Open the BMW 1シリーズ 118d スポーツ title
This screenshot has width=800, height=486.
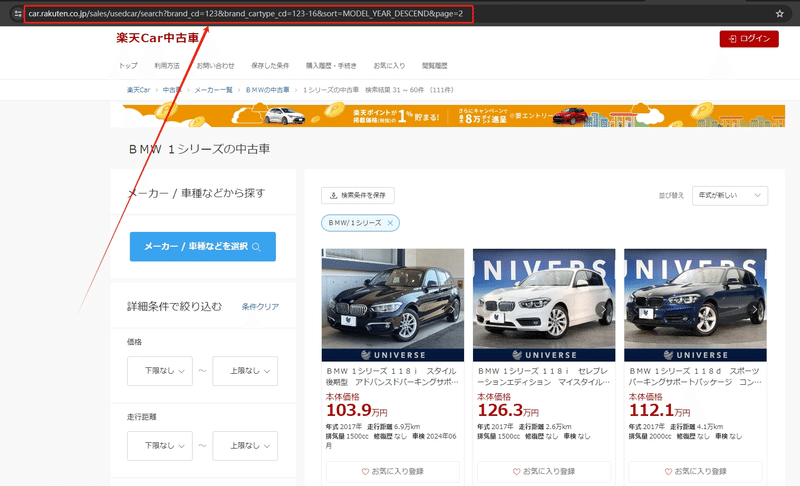pos(695,376)
